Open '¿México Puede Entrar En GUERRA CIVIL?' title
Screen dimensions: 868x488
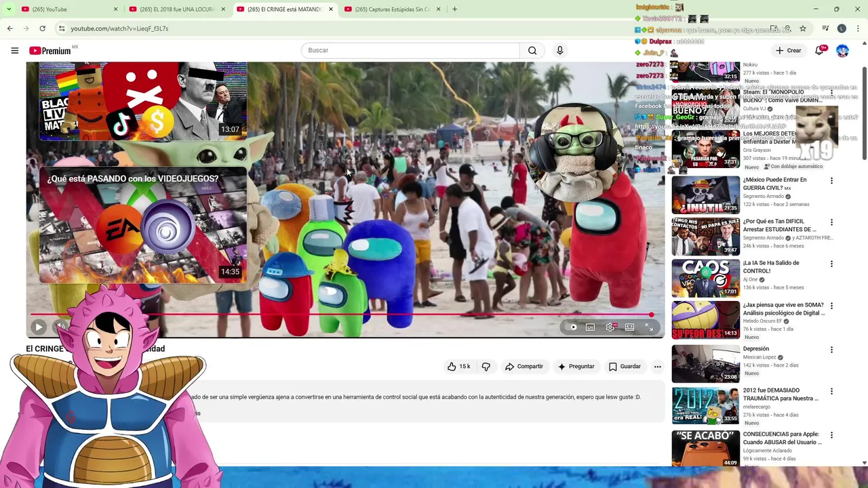point(774,184)
